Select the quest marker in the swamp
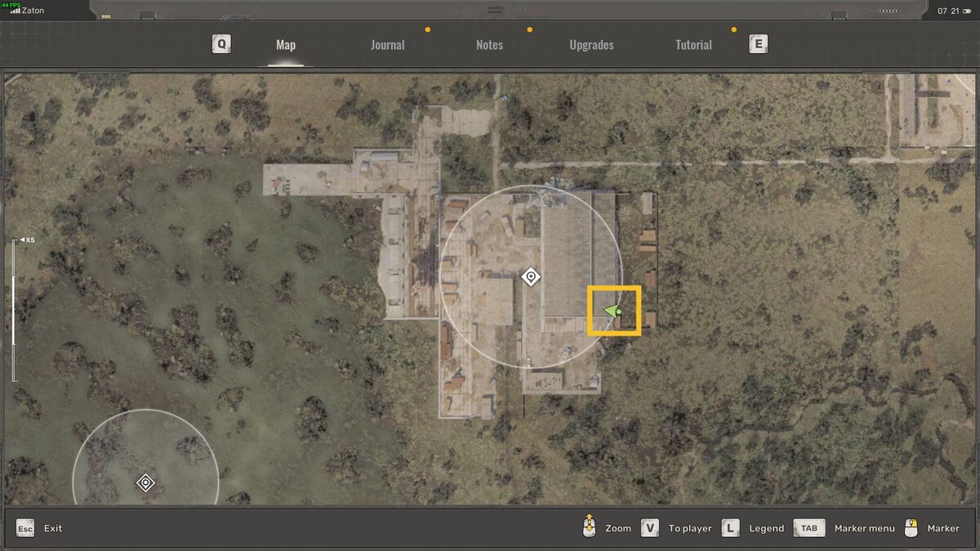Image resolution: width=980 pixels, height=551 pixels. coord(145,482)
